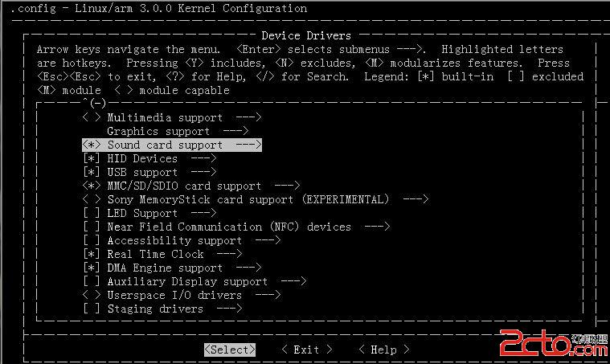Viewport: 610px width, 364px height.
Task: Click the Help button
Action: pyautogui.click(x=383, y=350)
